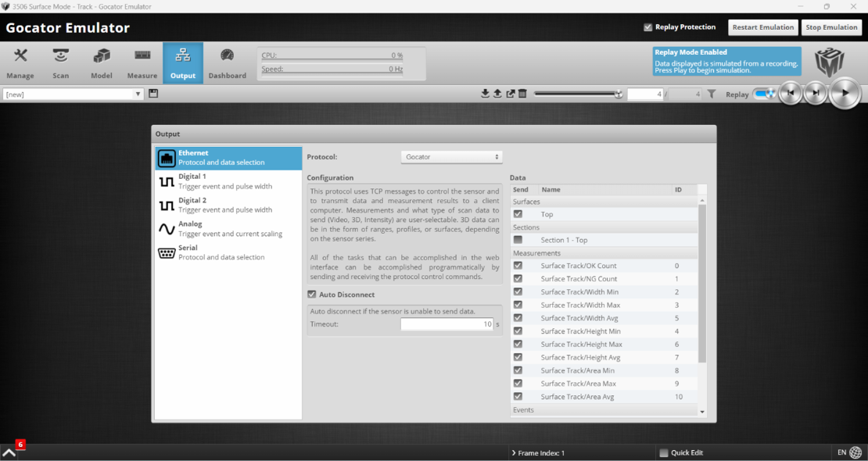
Task: Click the trash icon to clear replay data
Action: [x=522, y=94]
